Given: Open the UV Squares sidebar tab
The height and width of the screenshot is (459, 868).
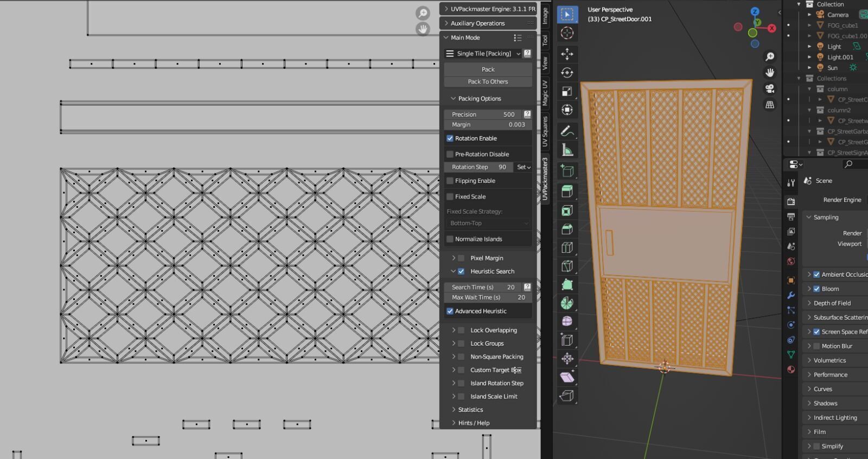Looking at the screenshot, I should point(545,131).
